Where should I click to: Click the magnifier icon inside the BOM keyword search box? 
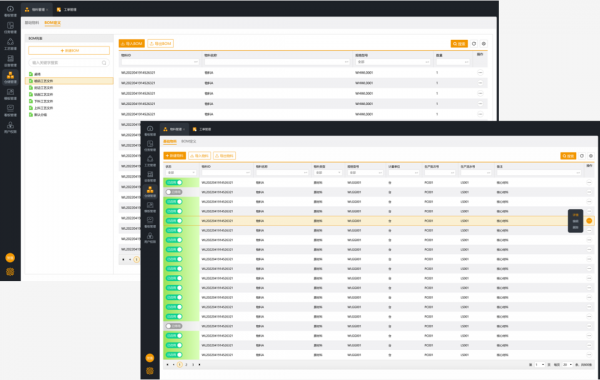[x=104, y=63]
